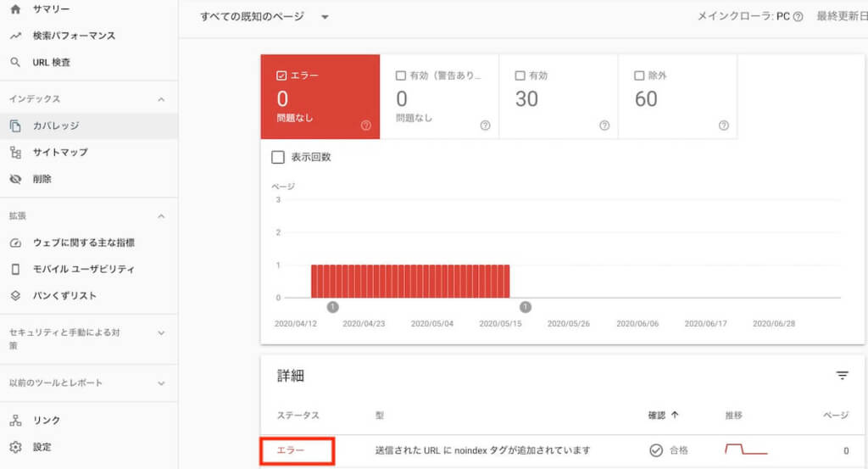Toggle the エラー checkbox on the red card

(x=281, y=75)
